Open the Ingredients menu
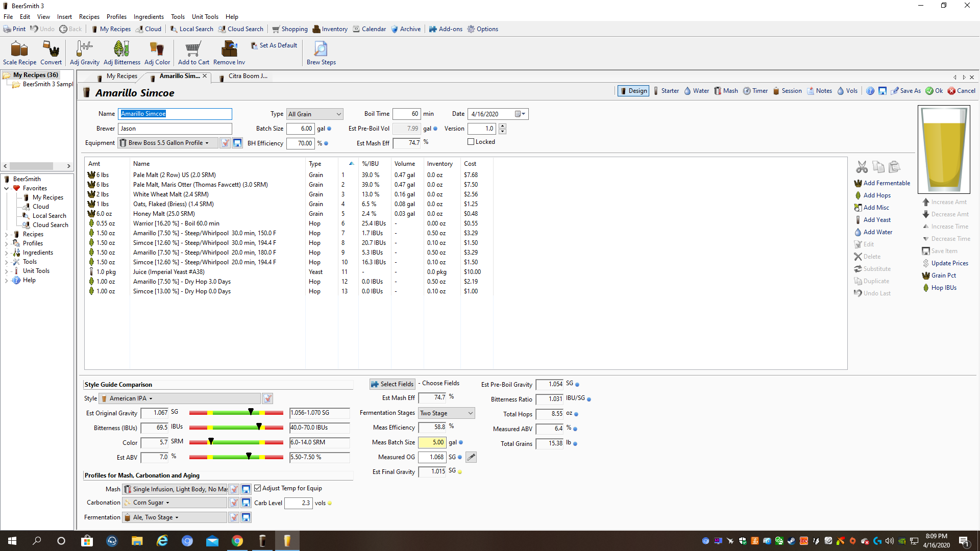The height and width of the screenshot is (551, 980). [149, 17]
